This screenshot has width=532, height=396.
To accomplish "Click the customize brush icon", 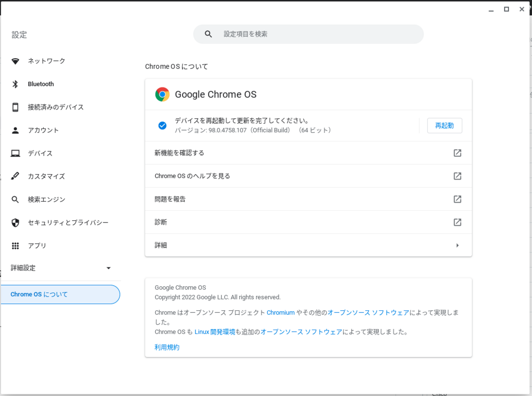I will click(x=15, y=176).
